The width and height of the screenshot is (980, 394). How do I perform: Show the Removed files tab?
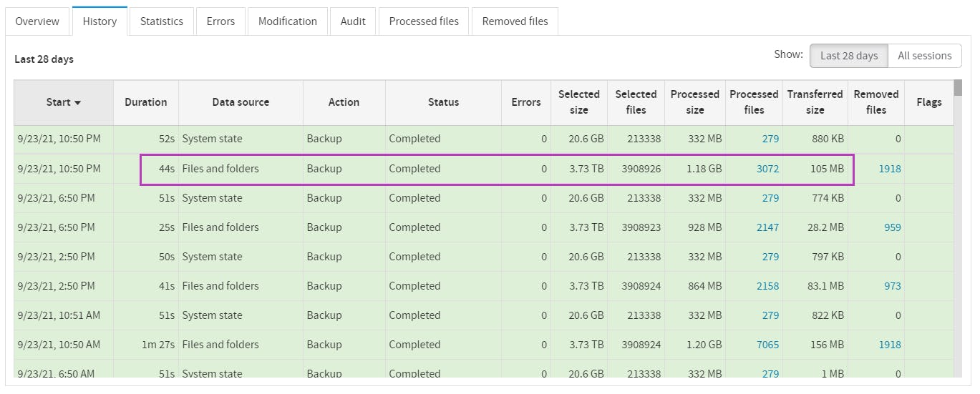pyautogui.click(x=515, y=21)
